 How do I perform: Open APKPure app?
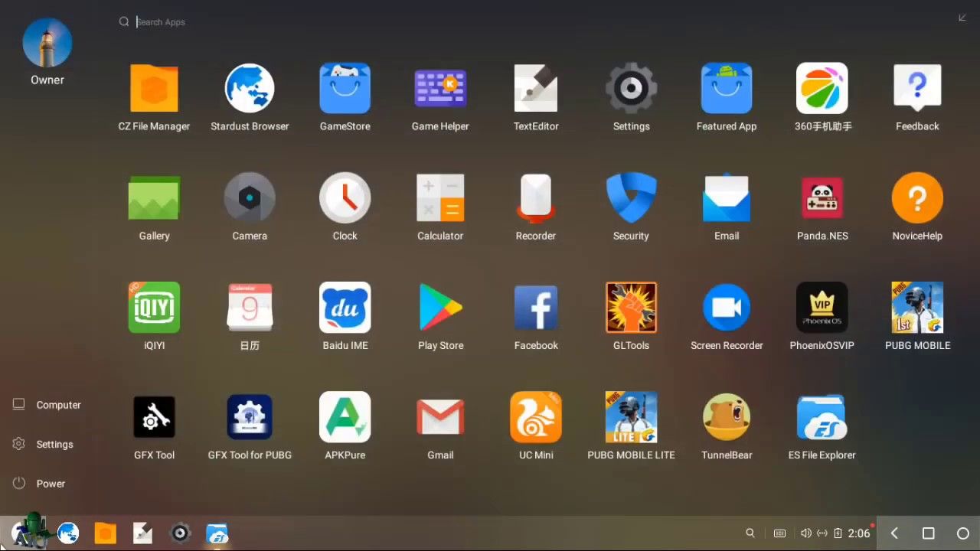point(345,417)
